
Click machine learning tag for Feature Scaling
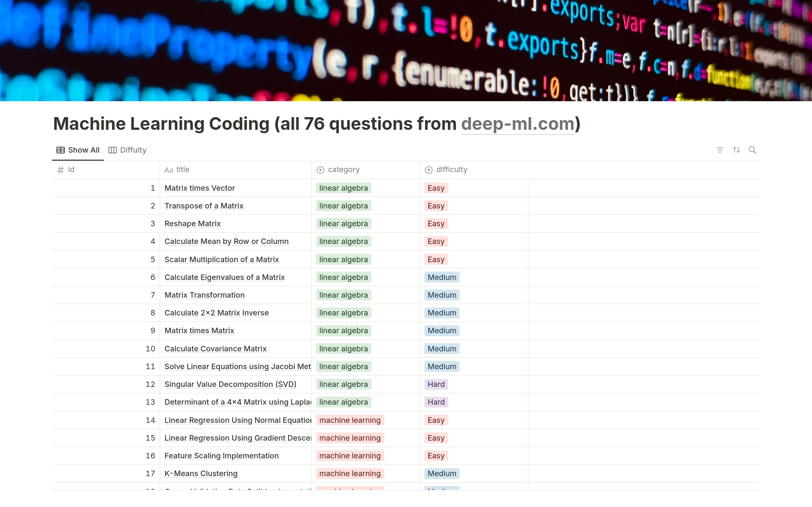click(x=350, y=456)
